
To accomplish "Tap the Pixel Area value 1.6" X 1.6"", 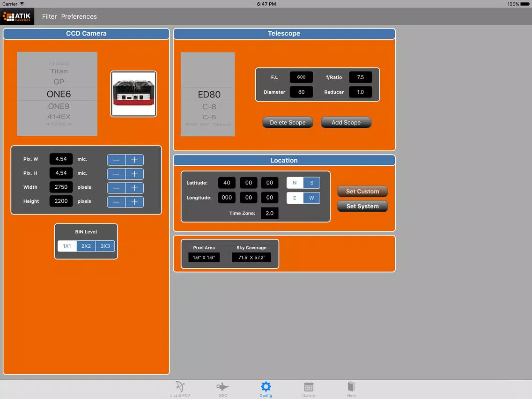I will pyautogui.click(x=204, y=258).
